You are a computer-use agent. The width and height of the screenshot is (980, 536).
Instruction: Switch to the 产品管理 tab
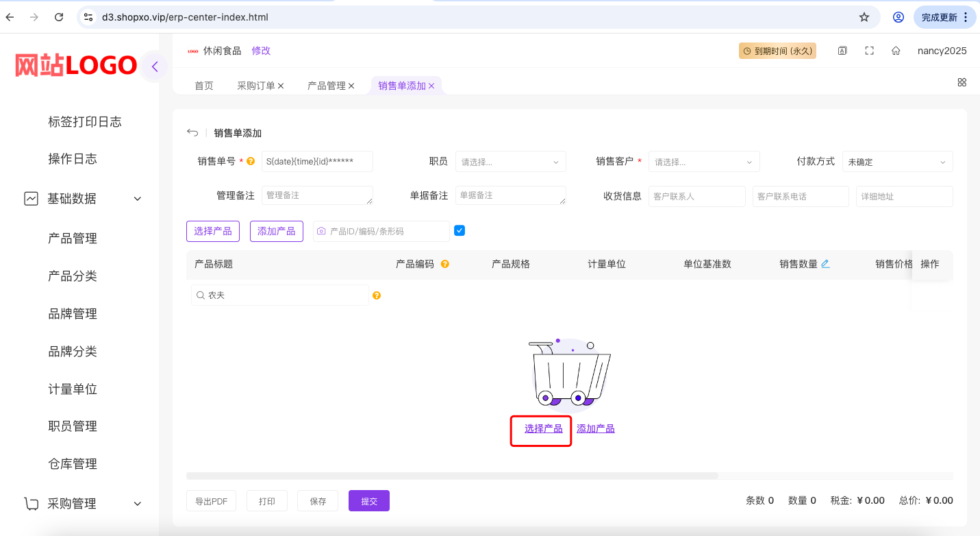tap(327, 86)
